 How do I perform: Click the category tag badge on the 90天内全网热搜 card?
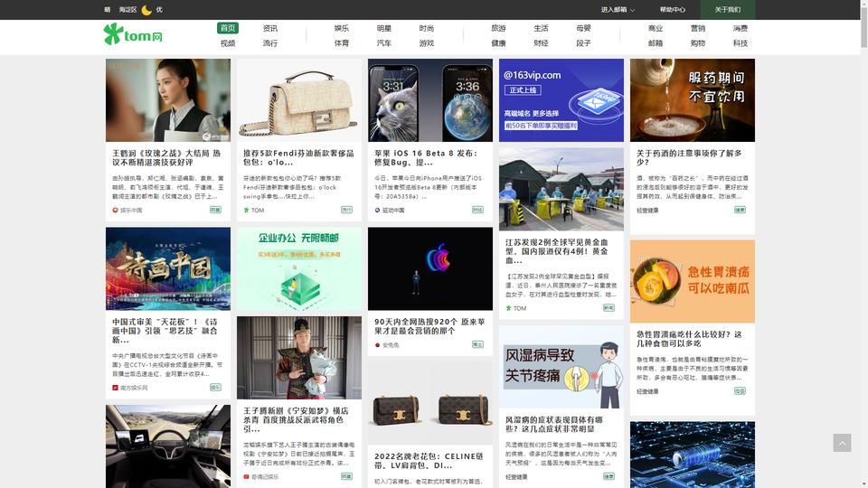(x=477, y=344)
